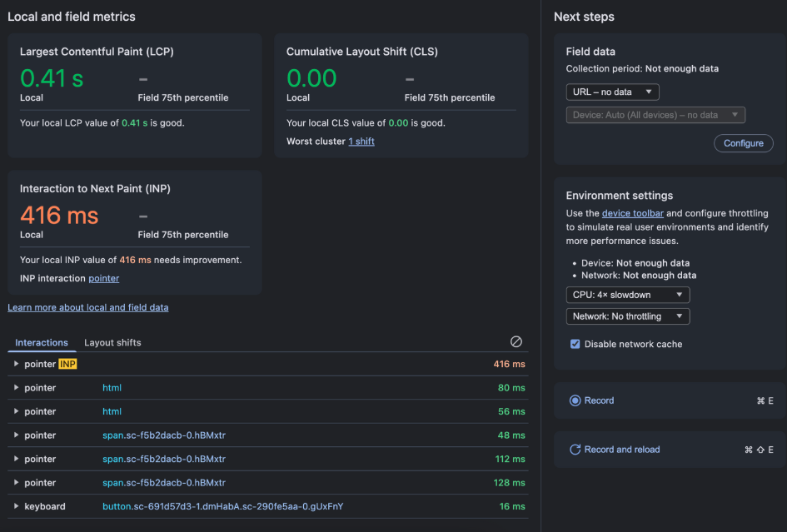Click the clear interactions log icon

click(516, 341)
